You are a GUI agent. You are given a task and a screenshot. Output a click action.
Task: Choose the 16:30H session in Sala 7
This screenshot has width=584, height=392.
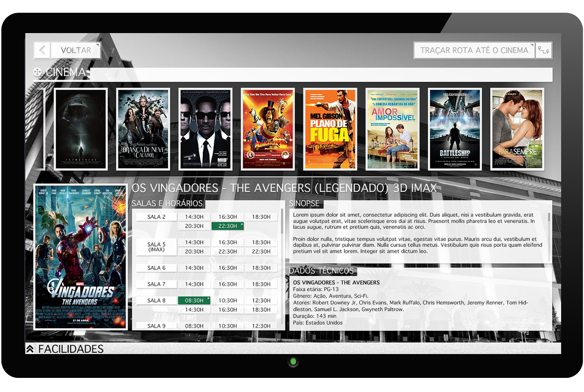(228, 284)
